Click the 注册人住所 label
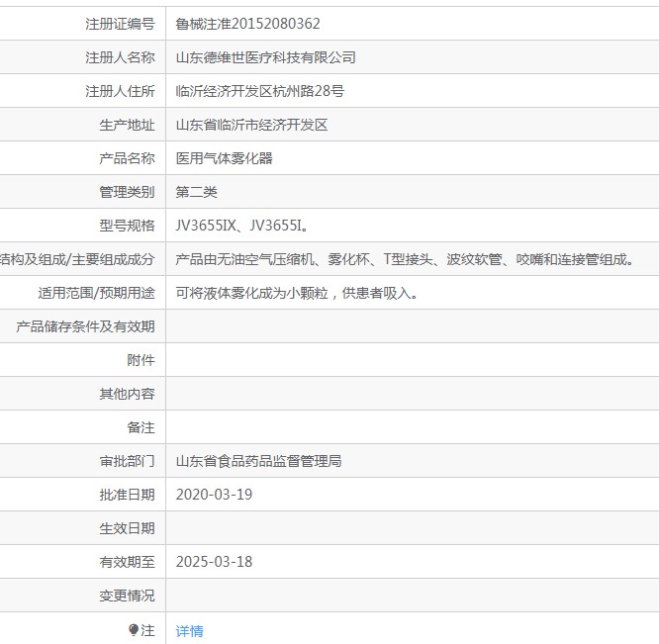Screen dimensions: 659x644 click(120, 91)
